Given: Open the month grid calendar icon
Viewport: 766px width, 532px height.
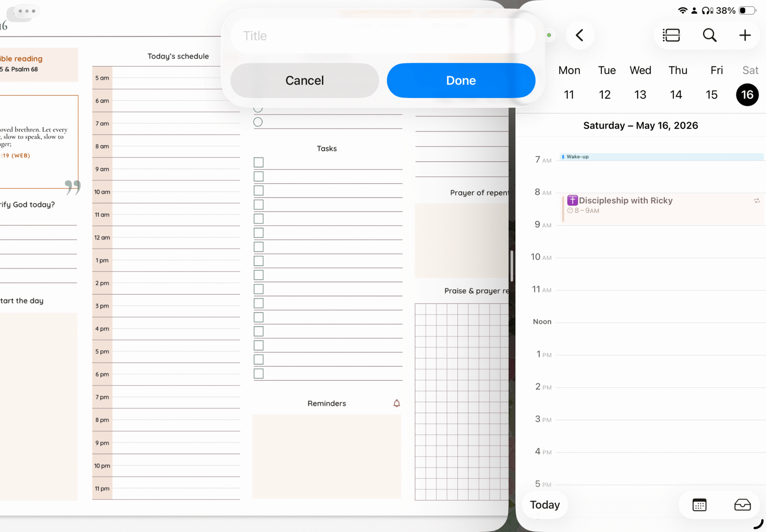Looking at the screenshot, I should 699,505.
